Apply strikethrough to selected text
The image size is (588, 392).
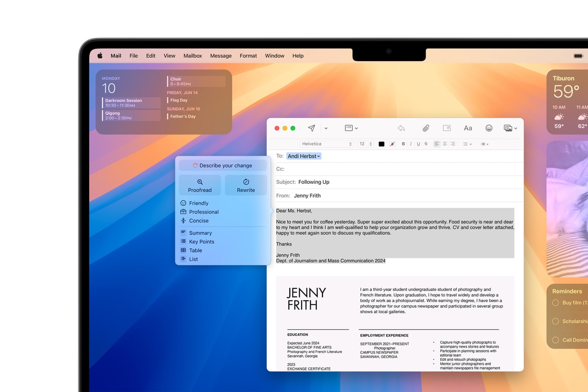[426, 144]
